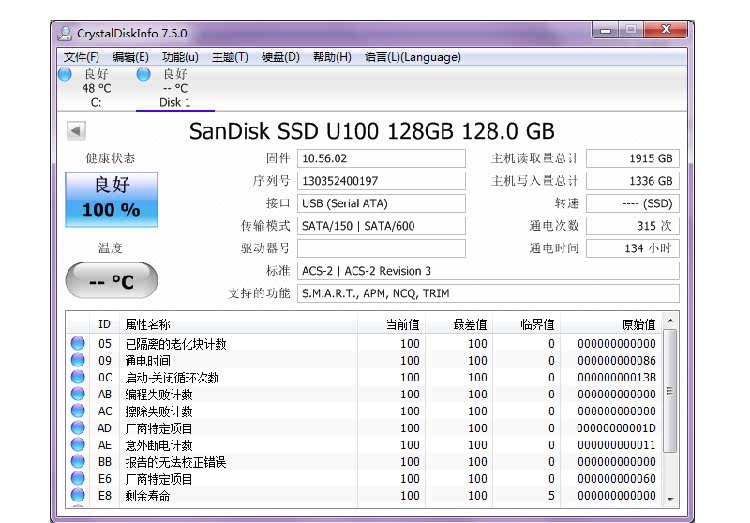The height and width of the screenshot is (523, 750).
Task: Switch to the Disk tab with -- °C
Action: pyautogui.click(x=175, y=89)
